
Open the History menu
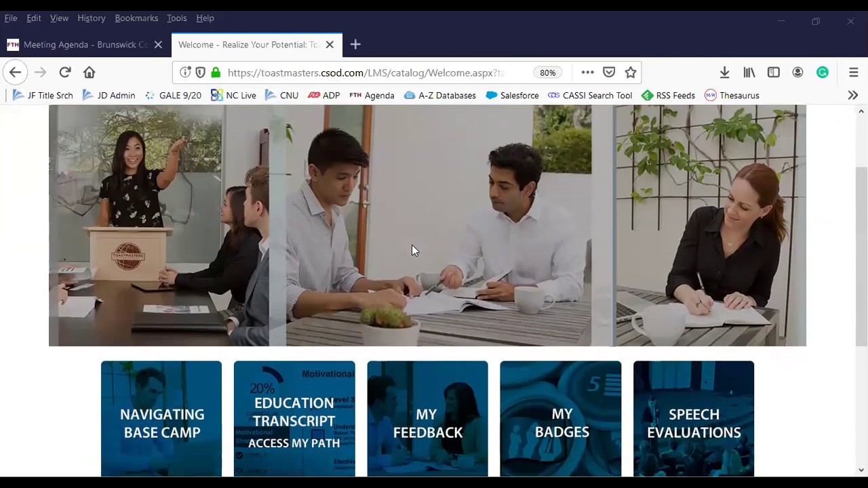[92, 18]
